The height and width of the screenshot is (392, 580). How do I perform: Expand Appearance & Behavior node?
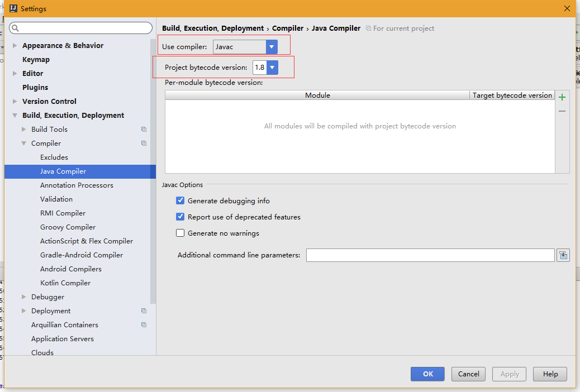15,45
